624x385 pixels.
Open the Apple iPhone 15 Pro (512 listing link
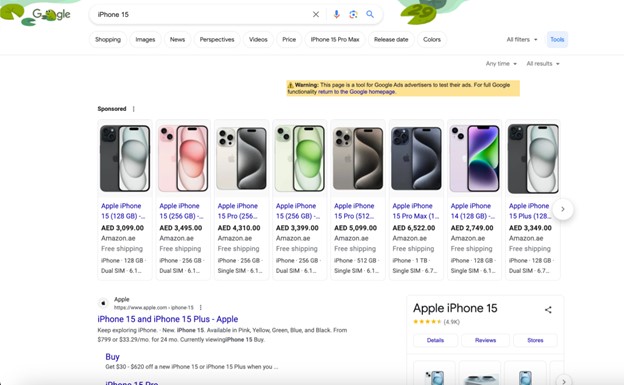(x=355, y=211)
